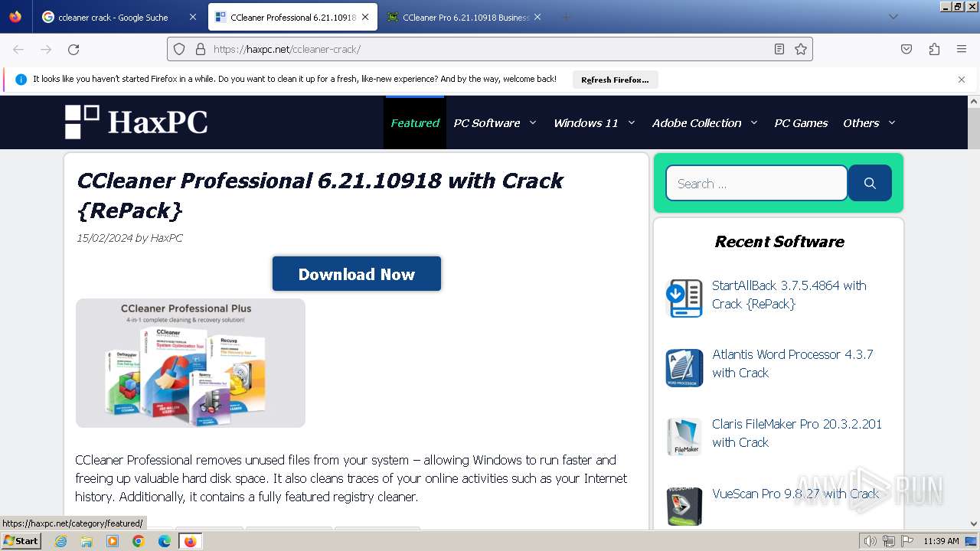Expand the Adobe Collection submenu arrow
Screen dimensions: 980x551
[x=754, y=122]
